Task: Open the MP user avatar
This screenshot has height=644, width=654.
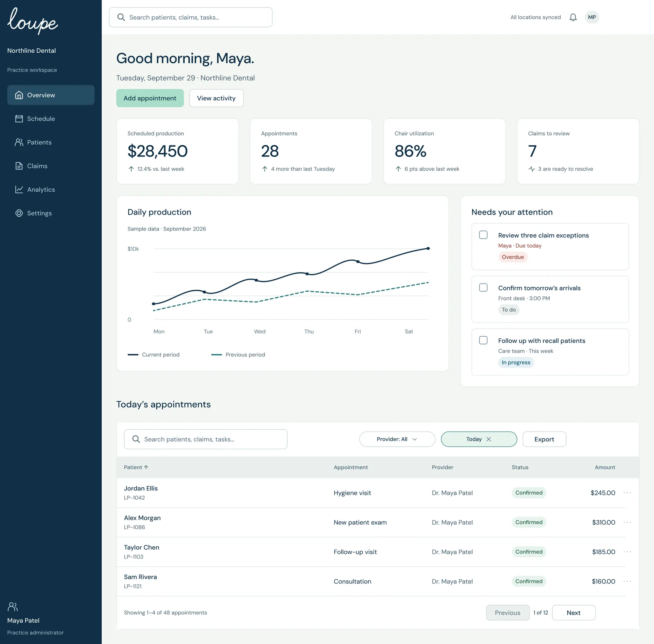Action: [592, 17]
